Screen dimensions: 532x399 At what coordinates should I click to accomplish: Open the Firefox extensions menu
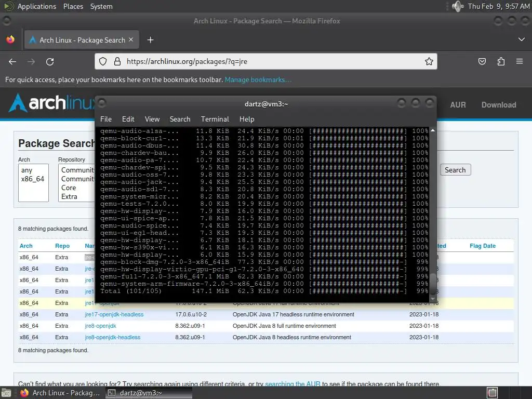[x=501, y=61]
